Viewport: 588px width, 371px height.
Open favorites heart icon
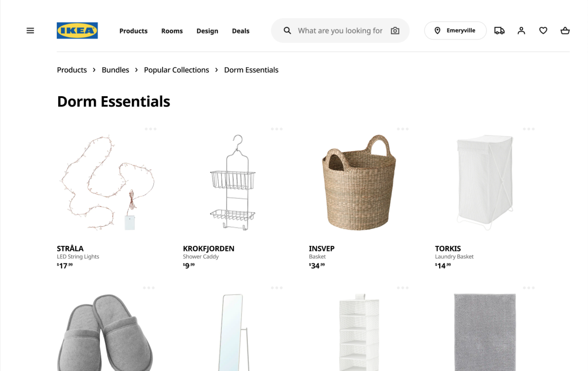543,31
